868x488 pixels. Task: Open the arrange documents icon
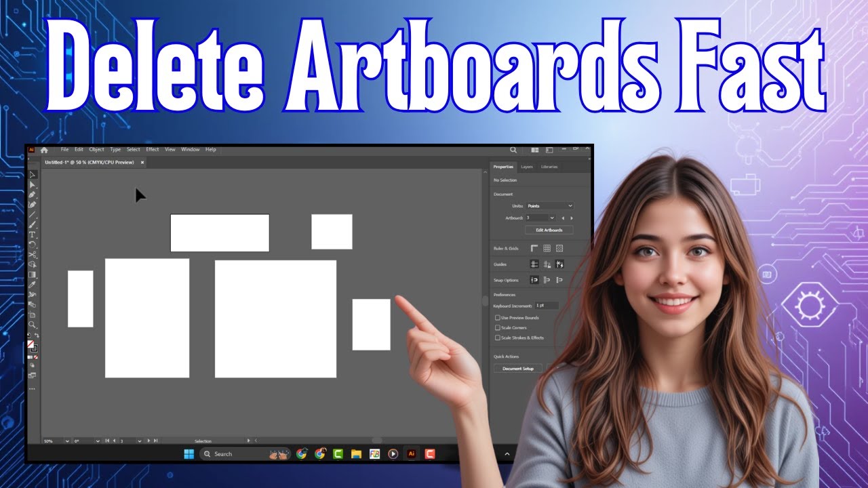coord(535,150)
